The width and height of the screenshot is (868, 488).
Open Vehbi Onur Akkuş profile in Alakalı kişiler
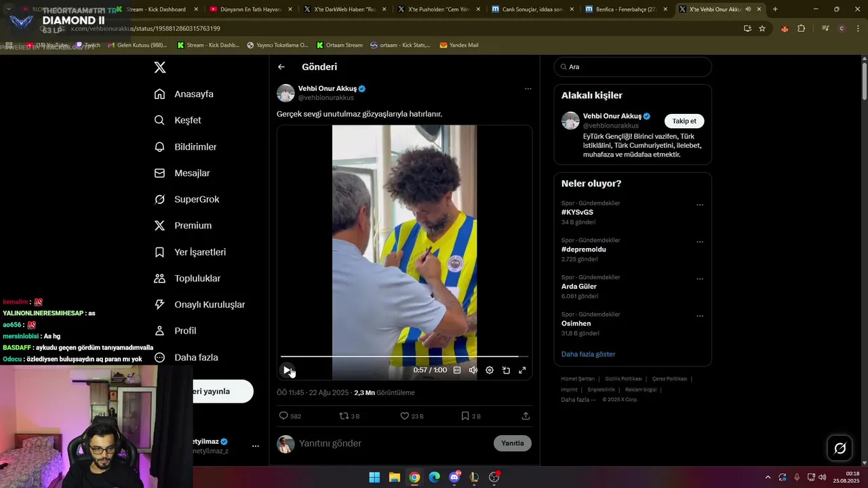(x=612, y=116)
